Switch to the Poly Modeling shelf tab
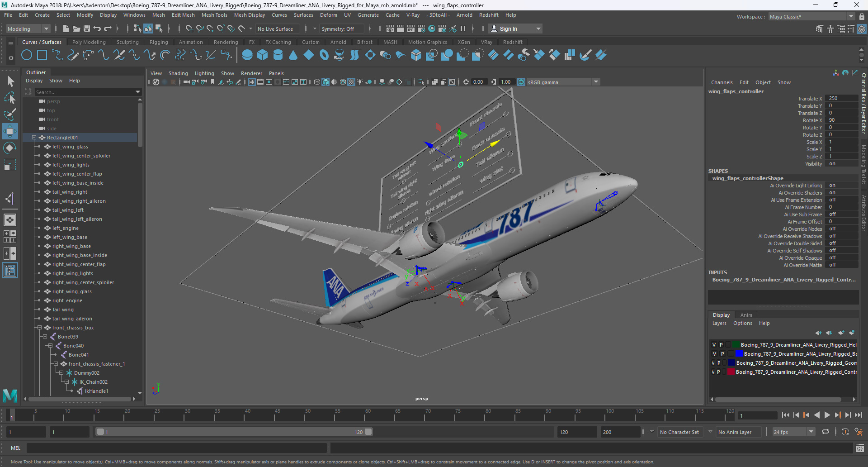This screenshot has width=868, height=467. (x=89, y=42)
